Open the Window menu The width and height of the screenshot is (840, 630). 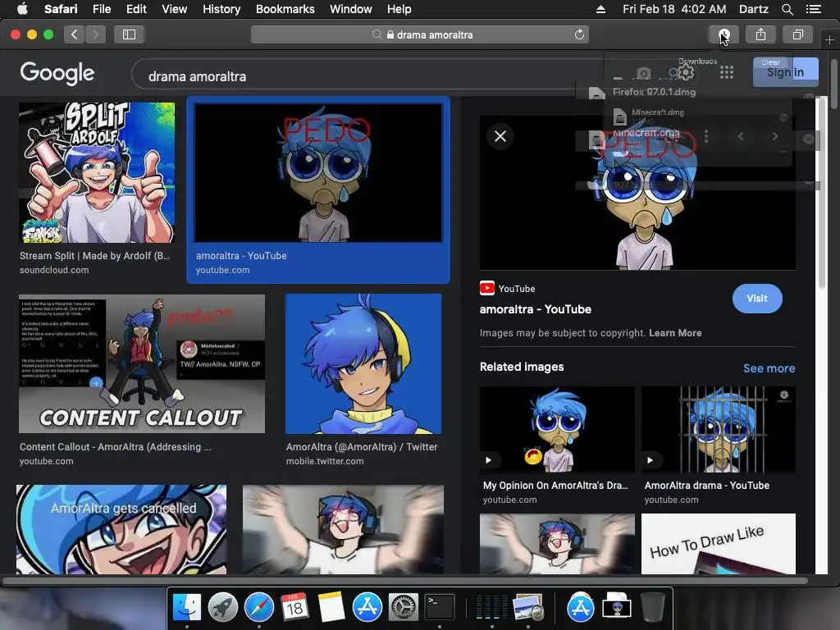coord(351,9)
